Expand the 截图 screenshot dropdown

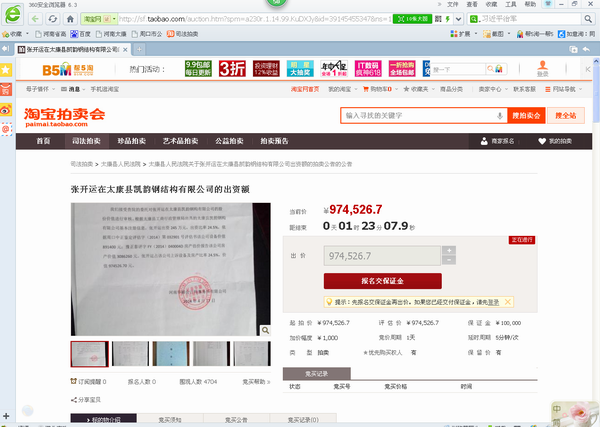509,34
